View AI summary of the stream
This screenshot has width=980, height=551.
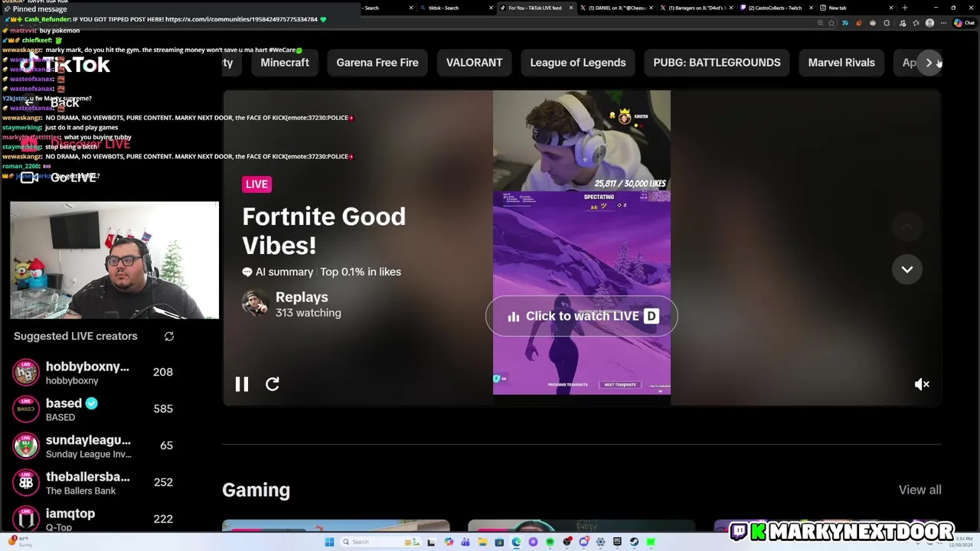click(x=278, y=272)
